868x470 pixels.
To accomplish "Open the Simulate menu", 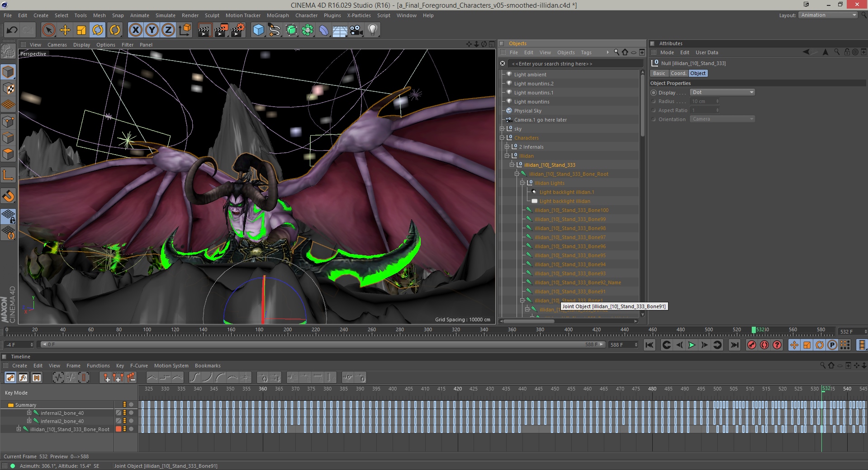I will coord(166,15).
